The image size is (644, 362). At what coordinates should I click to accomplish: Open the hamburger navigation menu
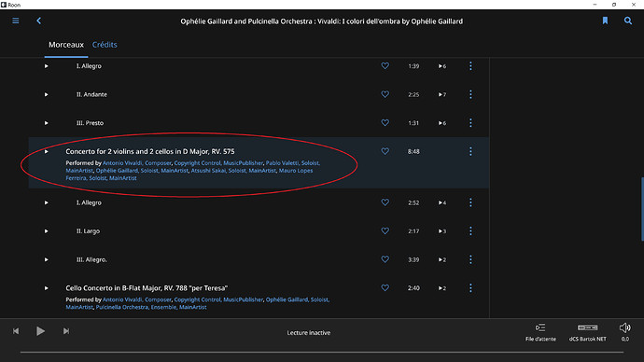(x=16, y=21)
